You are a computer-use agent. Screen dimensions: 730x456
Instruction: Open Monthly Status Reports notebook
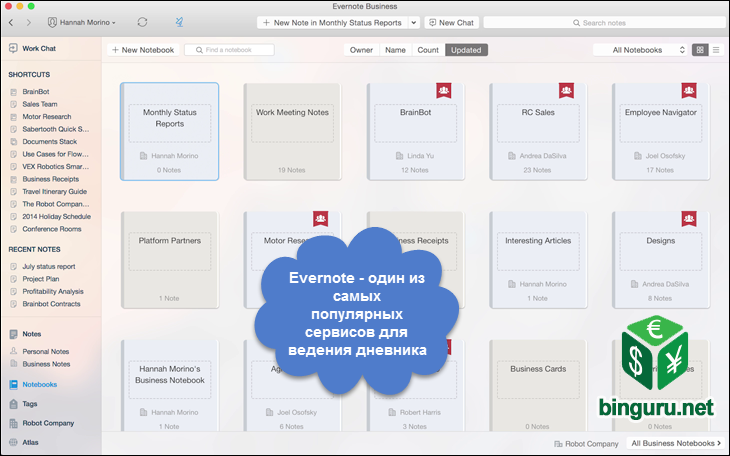(x=169, y=131)
